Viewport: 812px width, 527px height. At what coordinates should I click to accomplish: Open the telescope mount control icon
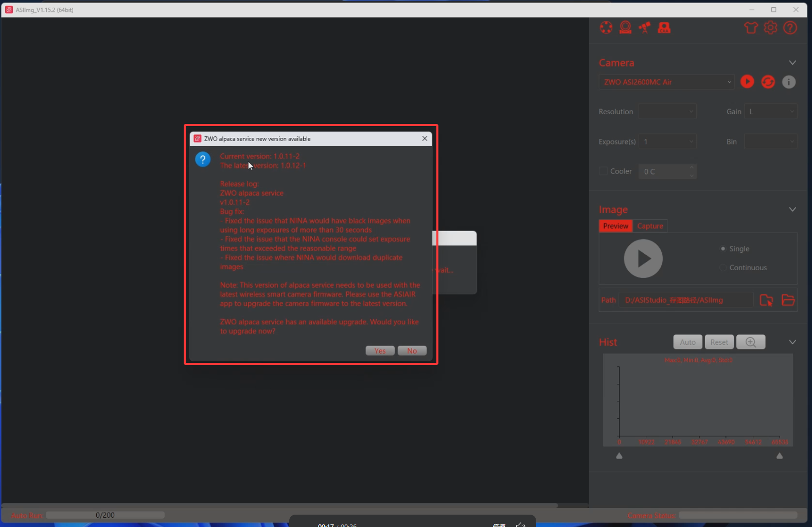(645, 28)
